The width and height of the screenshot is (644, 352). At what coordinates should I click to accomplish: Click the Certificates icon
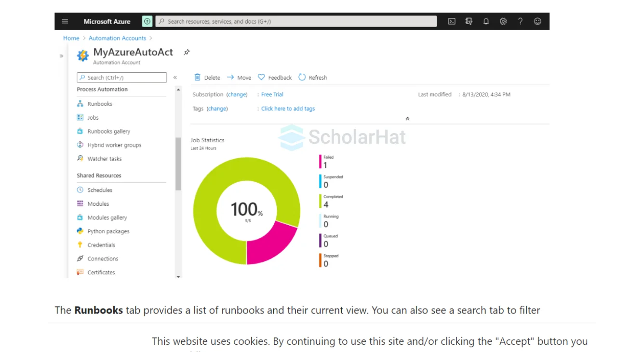click(x=80, y=272)
